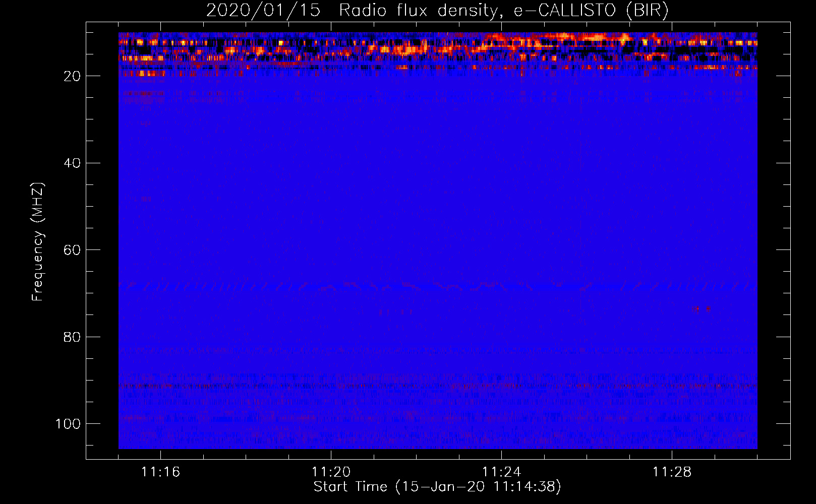Click the 40 MHz frequency tick label
The image size is (816, 504).
point(72,163)
